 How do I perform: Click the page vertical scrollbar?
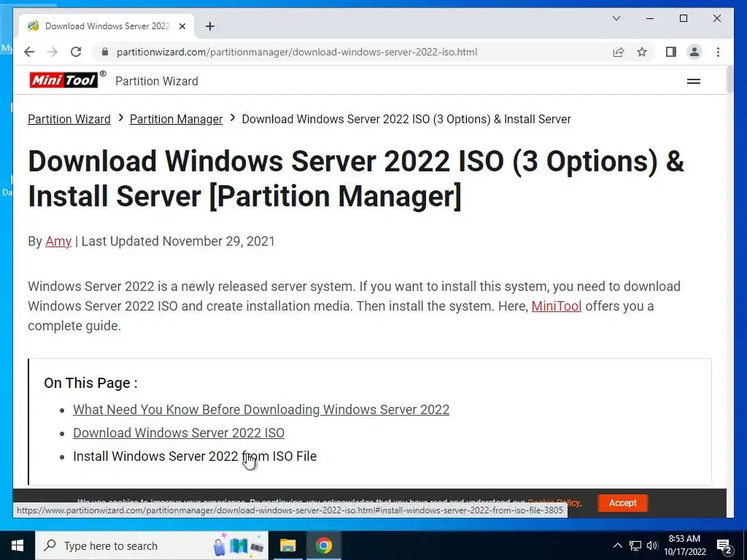729,79
